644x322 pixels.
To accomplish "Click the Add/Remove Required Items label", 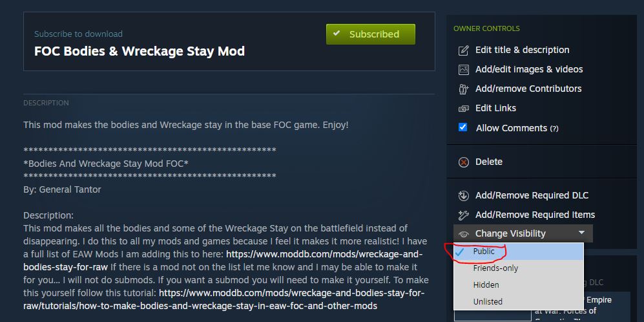I will coord(535,215).
